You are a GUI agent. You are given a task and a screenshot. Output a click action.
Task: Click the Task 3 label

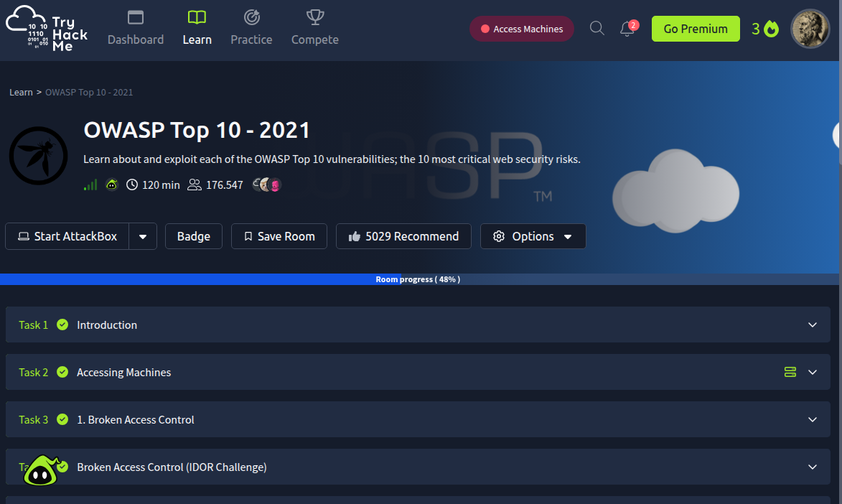tap(33, 420)
